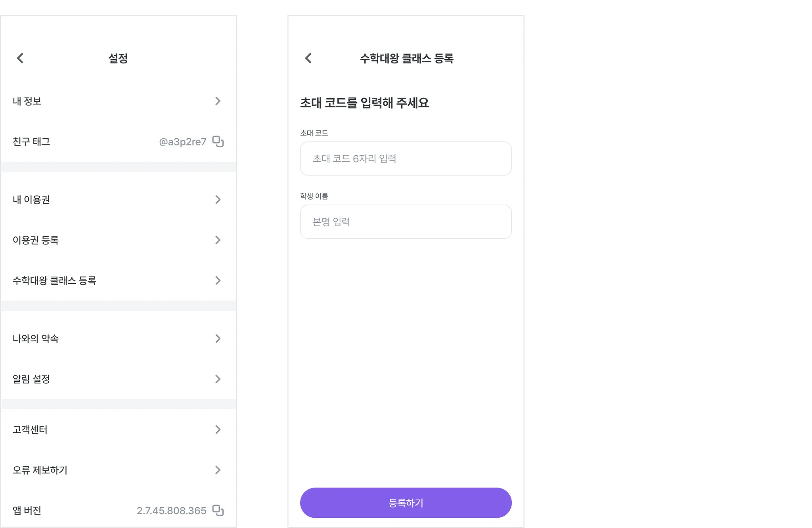Open the 알림 설정 settings row
The width and height of the screenshot is (812, 528).
(118, 379)
